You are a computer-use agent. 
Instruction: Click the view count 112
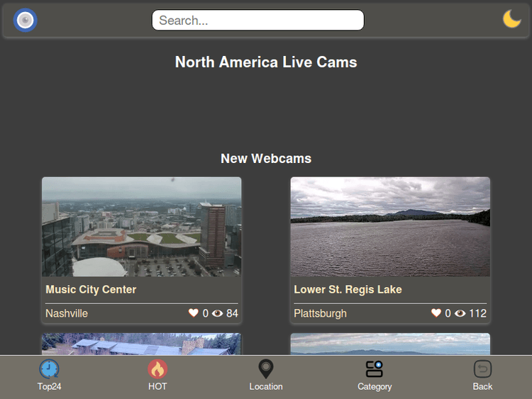tap(477, 313)
